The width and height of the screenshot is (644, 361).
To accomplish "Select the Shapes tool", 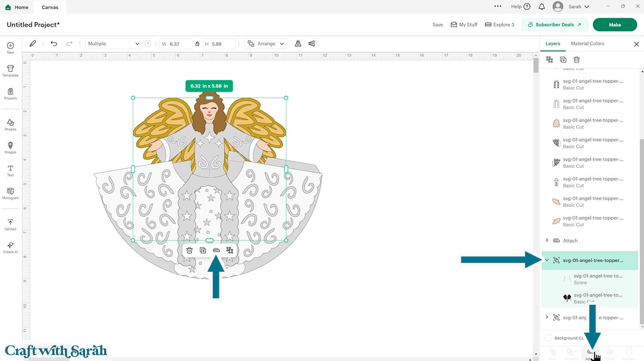I will [x=10, y=125].
